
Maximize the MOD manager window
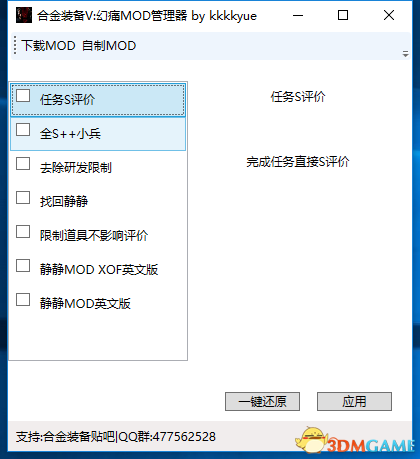click(343, 15)
